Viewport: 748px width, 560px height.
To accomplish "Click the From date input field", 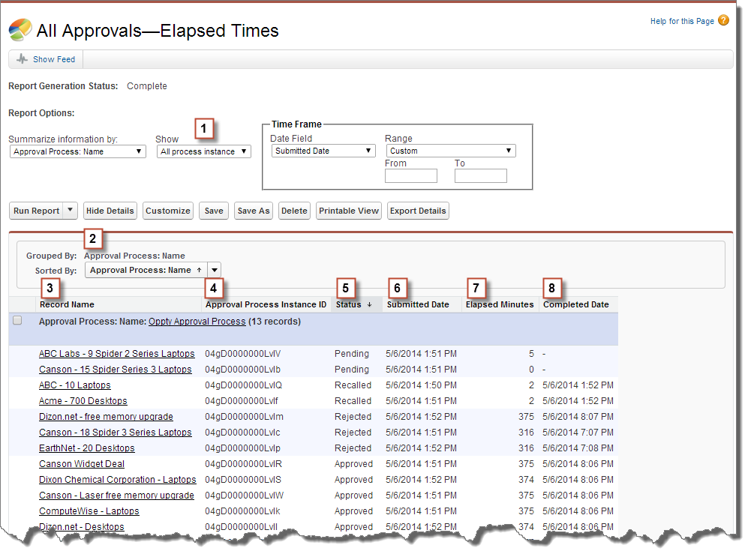I will pos(411,176).
